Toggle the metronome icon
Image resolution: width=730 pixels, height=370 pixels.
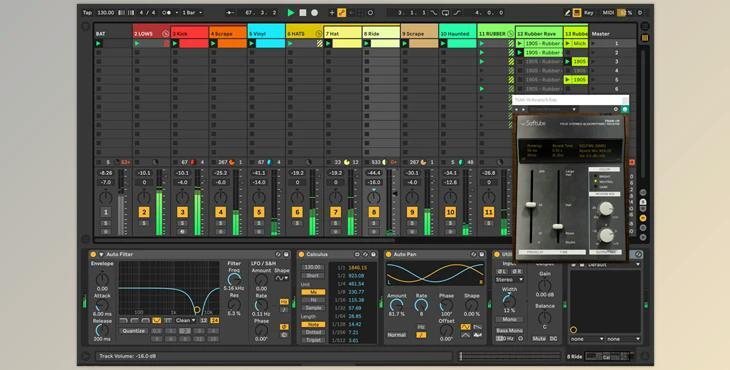click(x=168, y=13)
